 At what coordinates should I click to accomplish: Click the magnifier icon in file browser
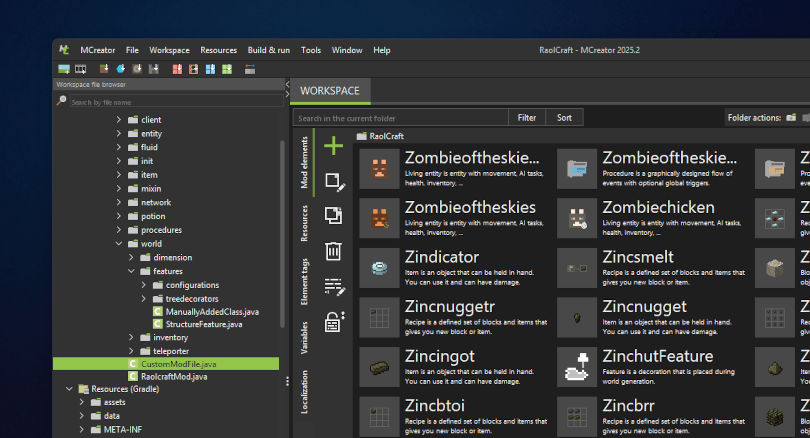tap(61, 100)
